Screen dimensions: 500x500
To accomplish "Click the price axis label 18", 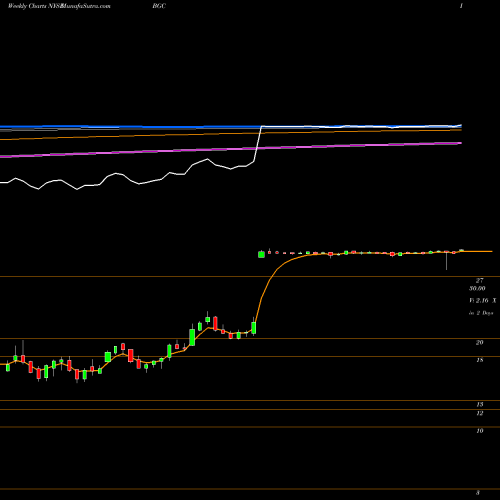I will [x=479, y=360].
